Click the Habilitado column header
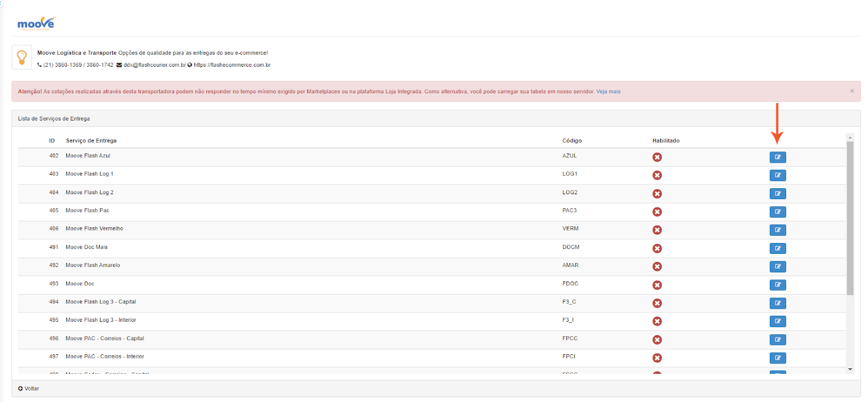This screenshot has width=868, height=402. [x=666, y=141]
